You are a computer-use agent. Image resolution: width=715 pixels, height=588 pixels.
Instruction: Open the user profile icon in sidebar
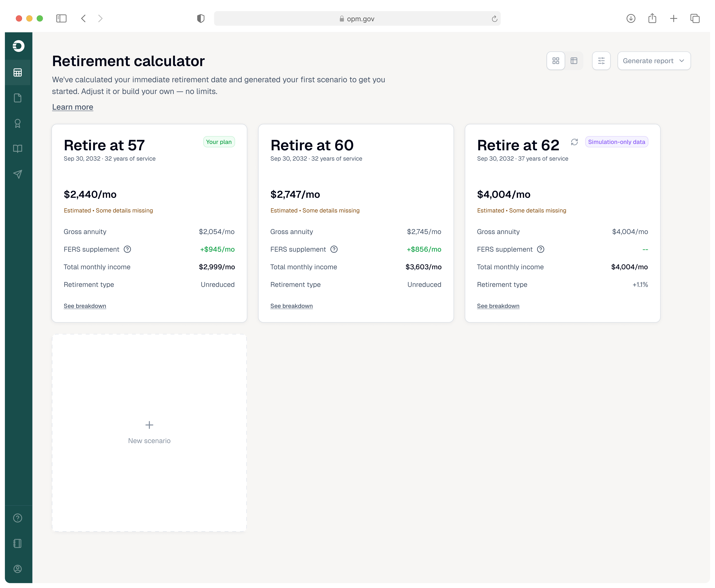(18, 569)
